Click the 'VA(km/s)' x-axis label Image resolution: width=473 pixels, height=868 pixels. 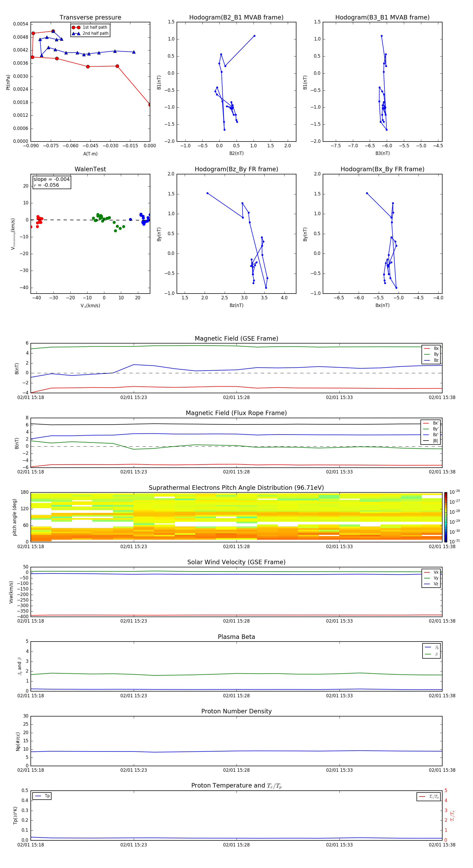click(x=90, y=306)
